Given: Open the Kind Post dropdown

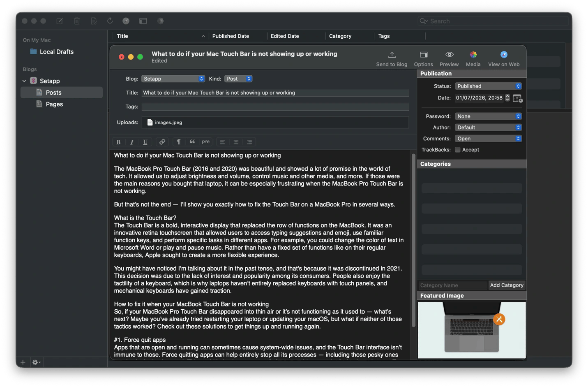Looking at the screenshot, I should (x=238, y=79).
